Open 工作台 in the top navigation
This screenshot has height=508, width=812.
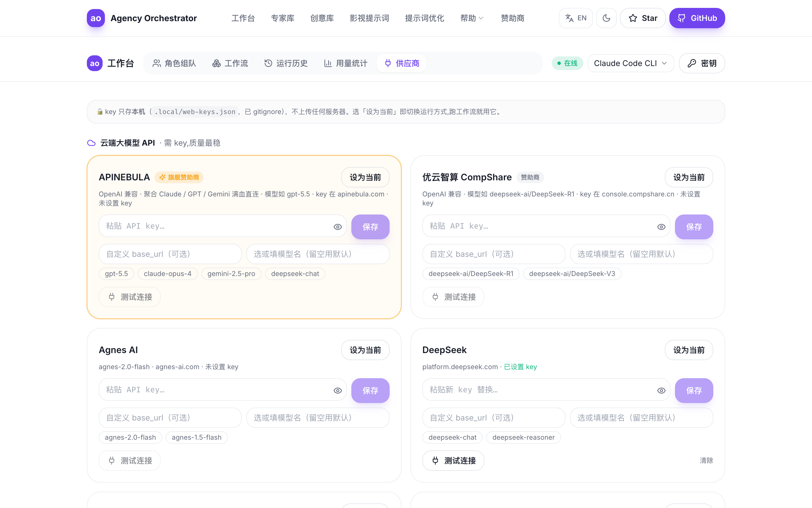243,18
